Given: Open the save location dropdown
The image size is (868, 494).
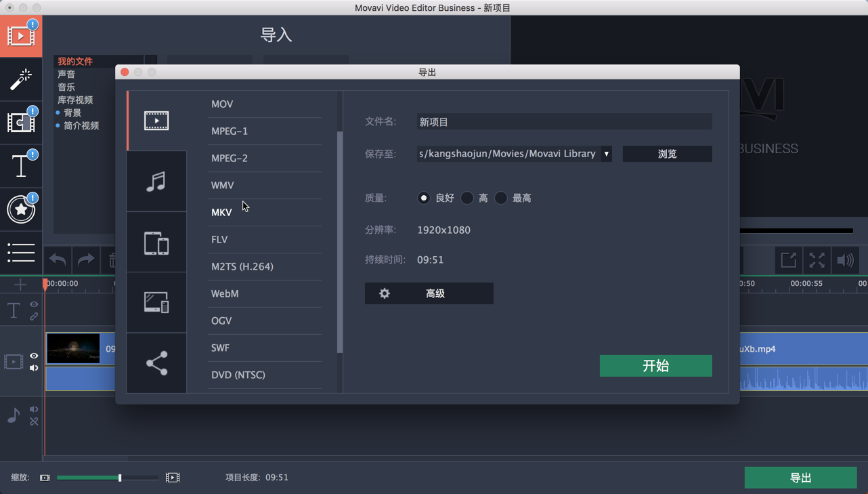Looking at the screenshot, I should click(606, 154).
